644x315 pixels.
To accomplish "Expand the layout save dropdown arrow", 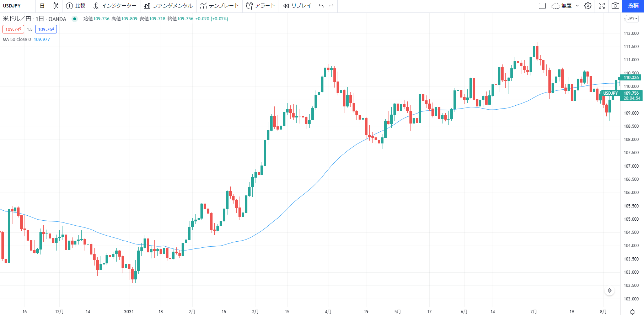I will point(577,6).
